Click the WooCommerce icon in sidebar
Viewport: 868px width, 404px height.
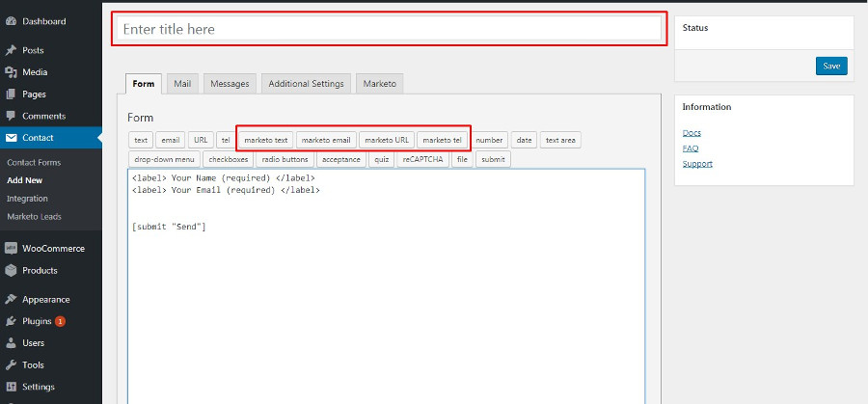coord(11,248)
